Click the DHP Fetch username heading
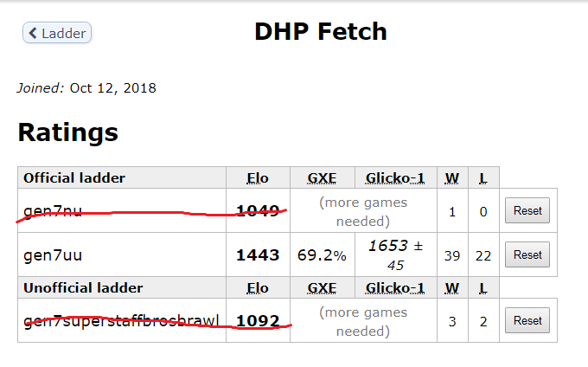Image resolution: width=588 pixels, height=367 pixels. (321, 31)
